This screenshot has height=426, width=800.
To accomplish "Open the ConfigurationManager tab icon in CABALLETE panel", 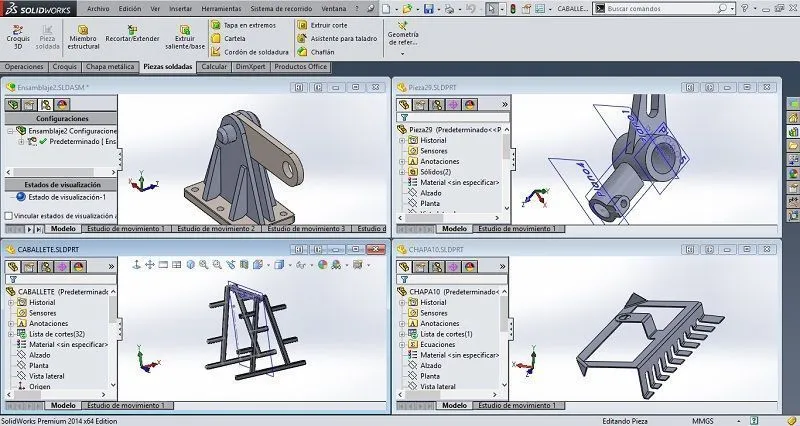I will click(x=46, y=266).
